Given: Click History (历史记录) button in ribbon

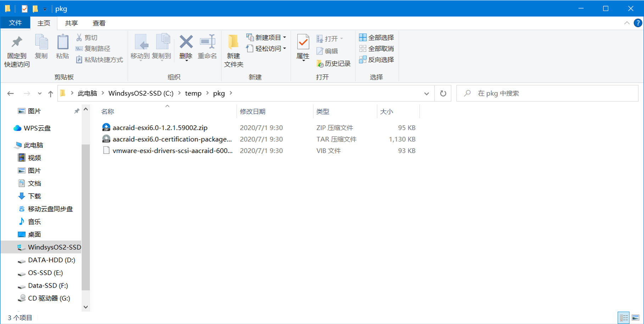Looking at the screenshot, I should click(334, 64).
